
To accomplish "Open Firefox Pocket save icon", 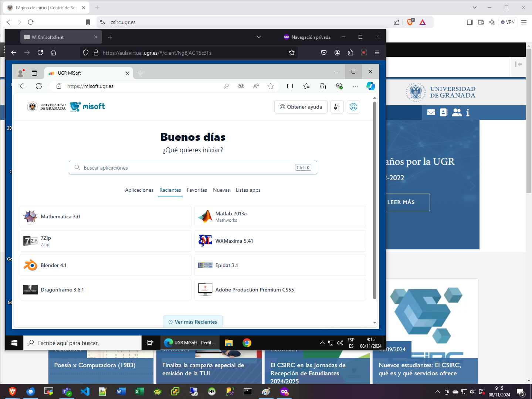I will click(x=324, y=52).
